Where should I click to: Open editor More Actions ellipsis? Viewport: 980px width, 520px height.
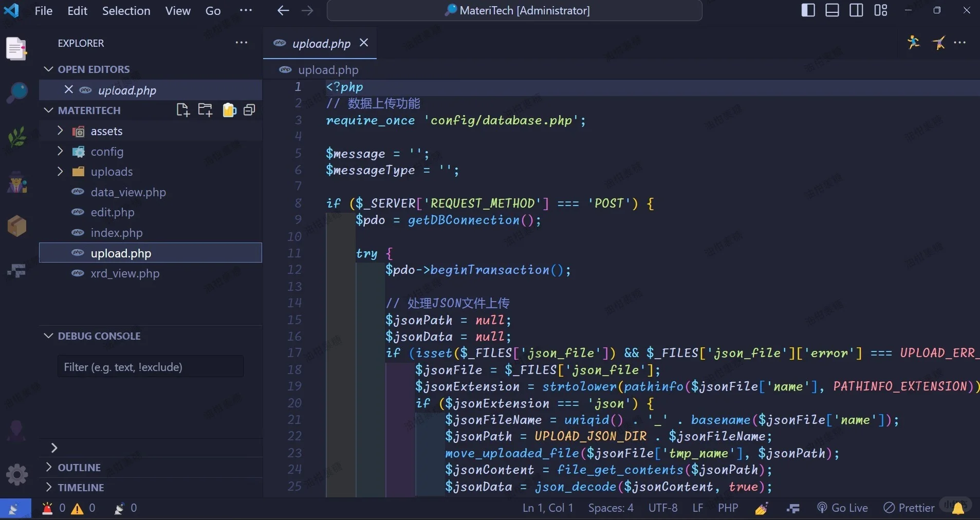(x=960, y=43)
